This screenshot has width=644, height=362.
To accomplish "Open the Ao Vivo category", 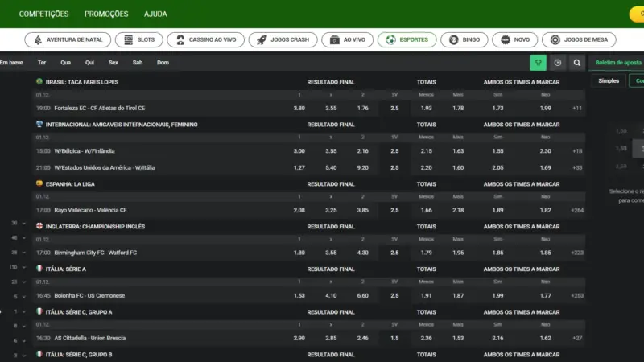I will pos(348,39).
